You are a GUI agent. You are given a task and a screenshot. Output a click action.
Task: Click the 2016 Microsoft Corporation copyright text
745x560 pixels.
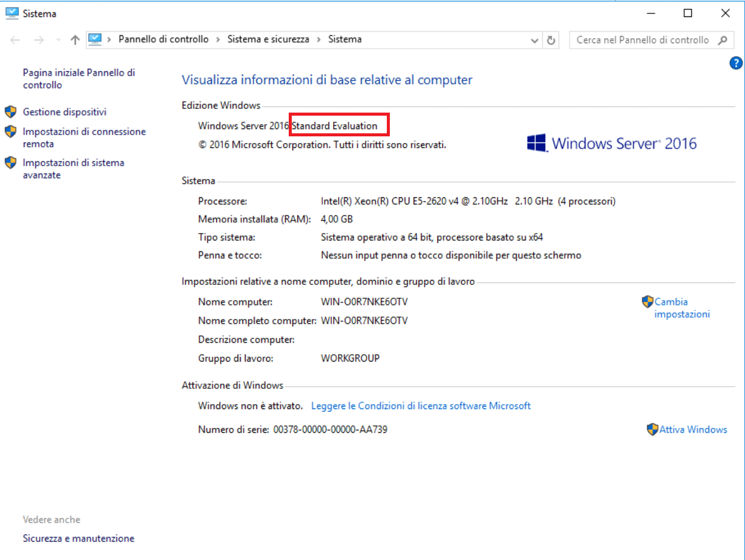pyautogui.click(x=322, y=145)
